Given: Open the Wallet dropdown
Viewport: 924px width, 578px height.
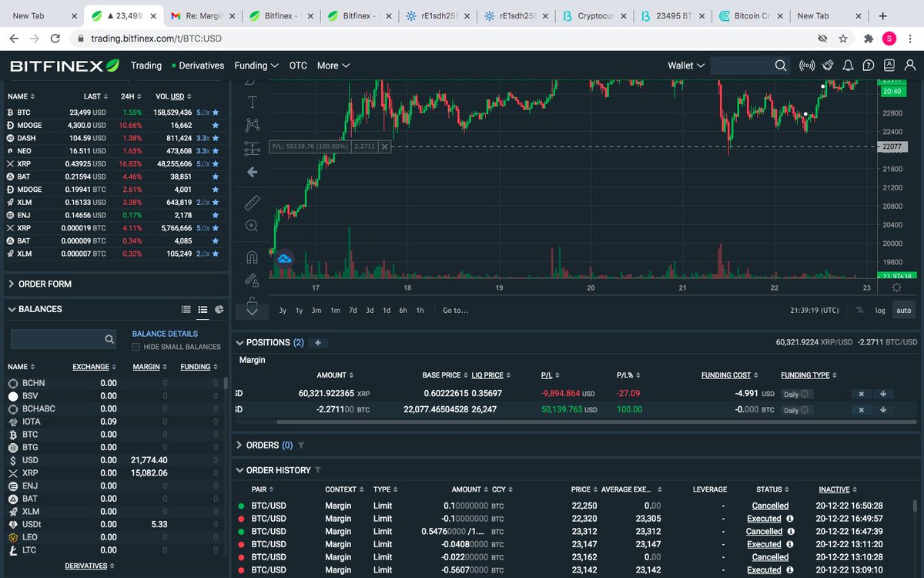Looking at the screenshot, I should tap(686, 66).
